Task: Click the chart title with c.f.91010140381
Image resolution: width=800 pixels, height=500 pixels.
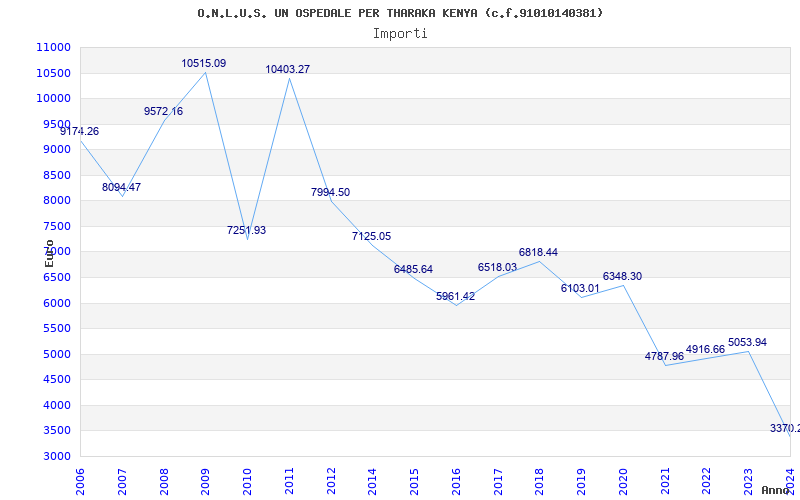Action: [400, 13]
